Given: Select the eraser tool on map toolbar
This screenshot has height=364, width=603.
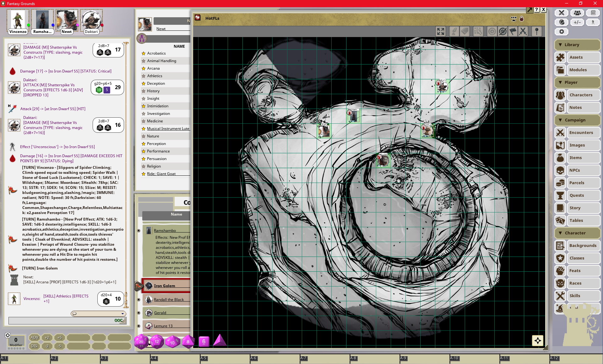Looking at the screenshot, I should [x=465, y=31].
